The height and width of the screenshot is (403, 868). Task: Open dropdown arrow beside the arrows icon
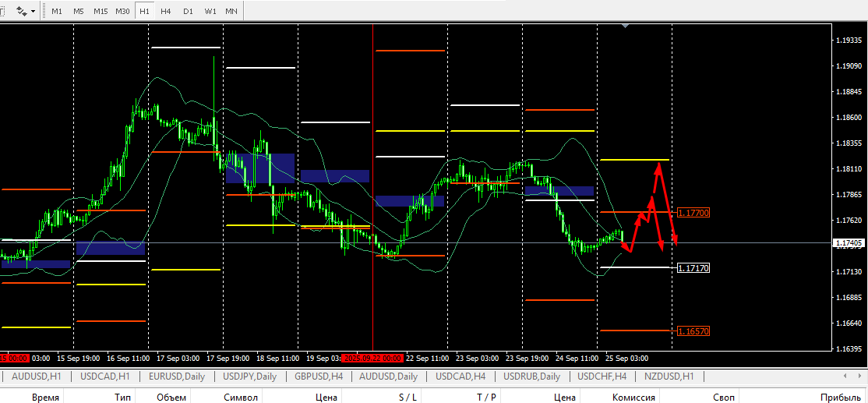click(x=34, y=11)
